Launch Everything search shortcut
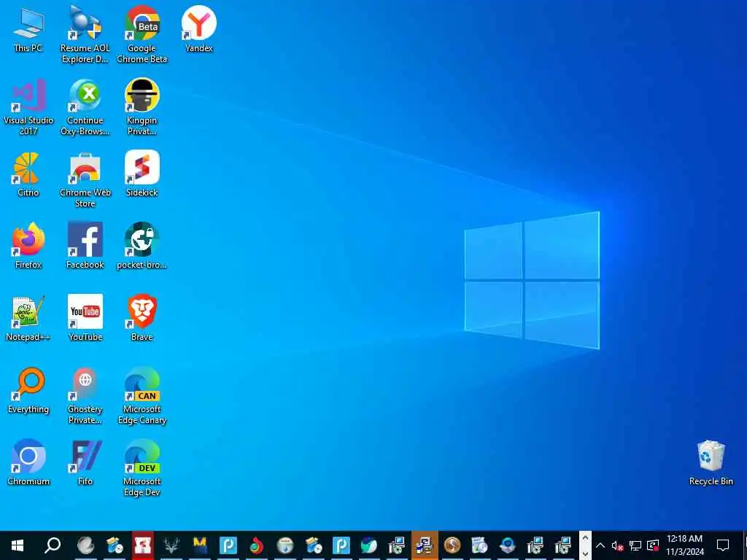 pyautogui.click(x=28, y=391)
